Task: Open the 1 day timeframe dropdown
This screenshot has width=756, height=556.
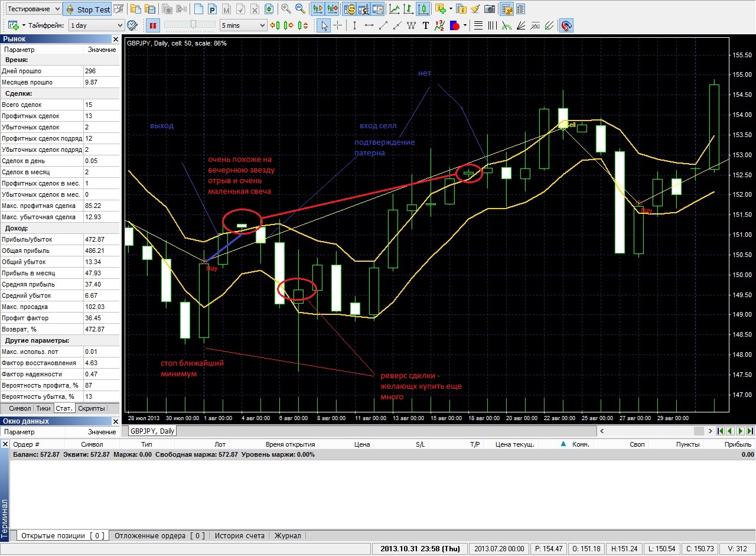Action: 97,25
